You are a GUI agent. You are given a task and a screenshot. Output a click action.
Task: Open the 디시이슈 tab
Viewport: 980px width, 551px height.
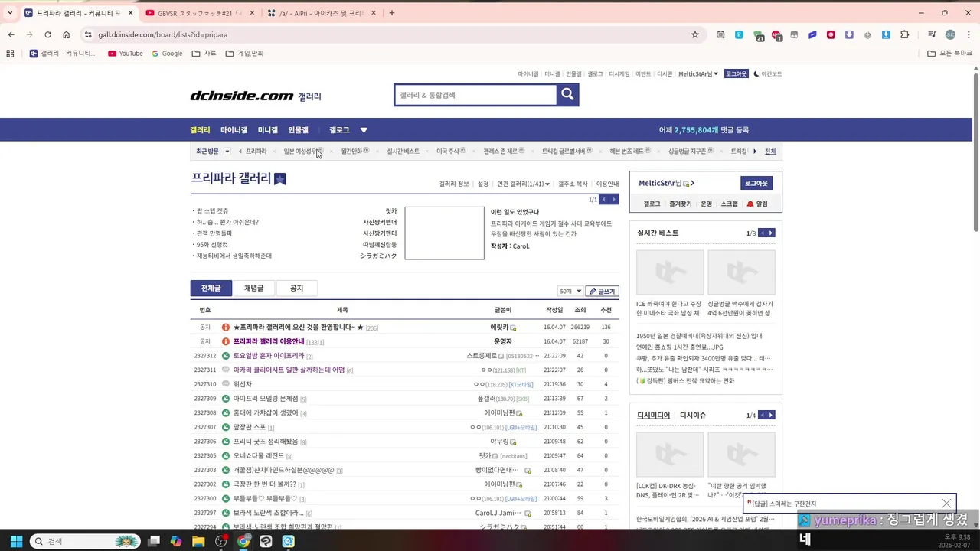693,415
